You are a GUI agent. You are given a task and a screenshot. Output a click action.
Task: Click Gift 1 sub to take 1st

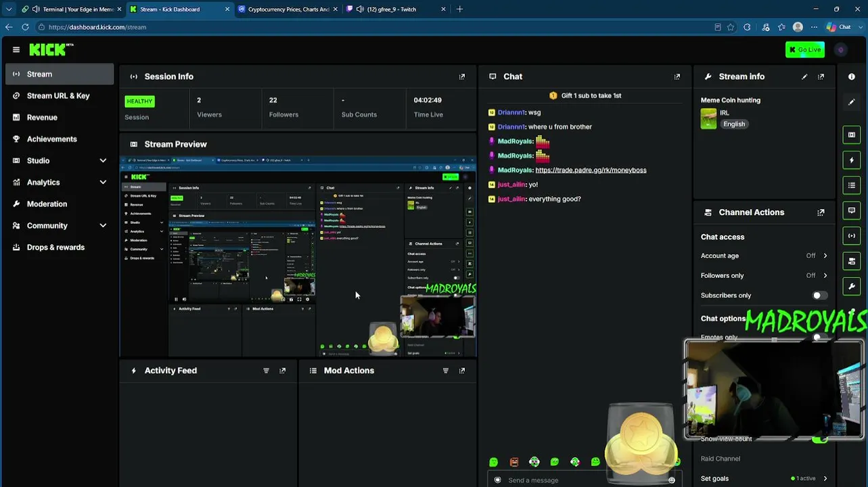(x=585, y=96)
